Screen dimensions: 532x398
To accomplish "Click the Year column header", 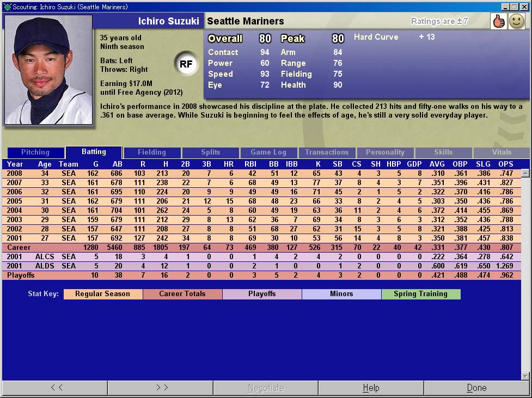I will pyautogui.click(x=15, y=164).
